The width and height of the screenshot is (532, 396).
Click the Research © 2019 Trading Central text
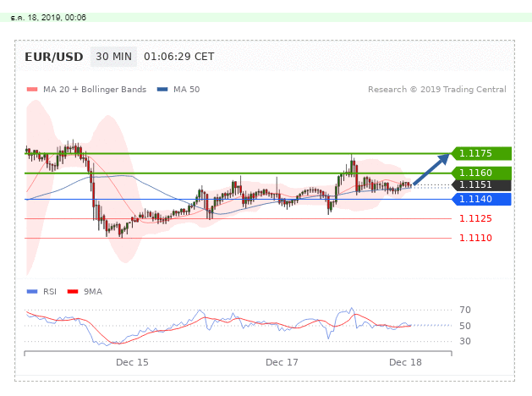(437, 90)
